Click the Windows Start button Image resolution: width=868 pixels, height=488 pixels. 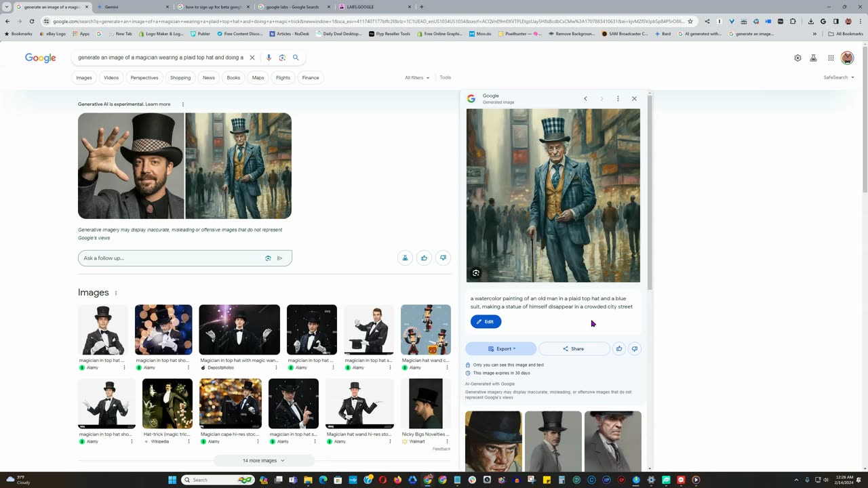pyautogui.click(x=172, y=480)
